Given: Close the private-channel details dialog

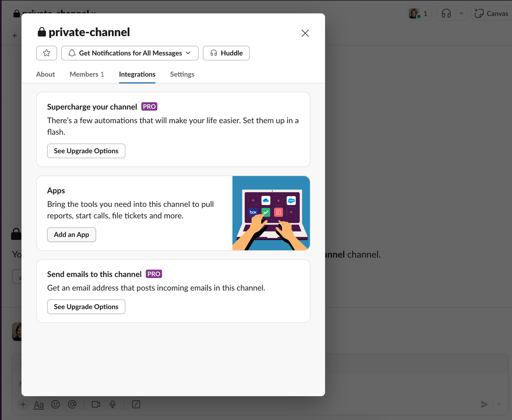Looking at the screenshot, I should (305, 33).
